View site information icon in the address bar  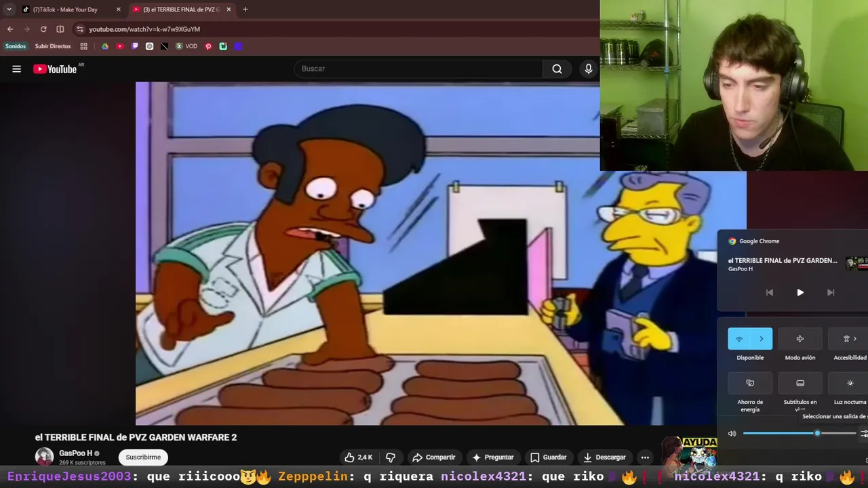click(80, 29)
